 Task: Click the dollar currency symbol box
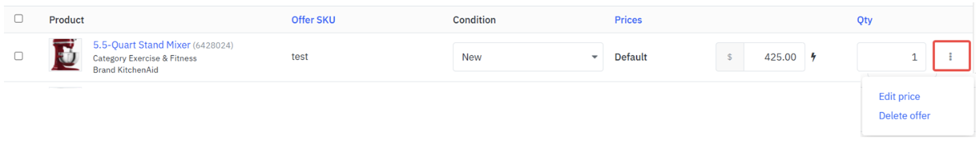tap(730, 57)
